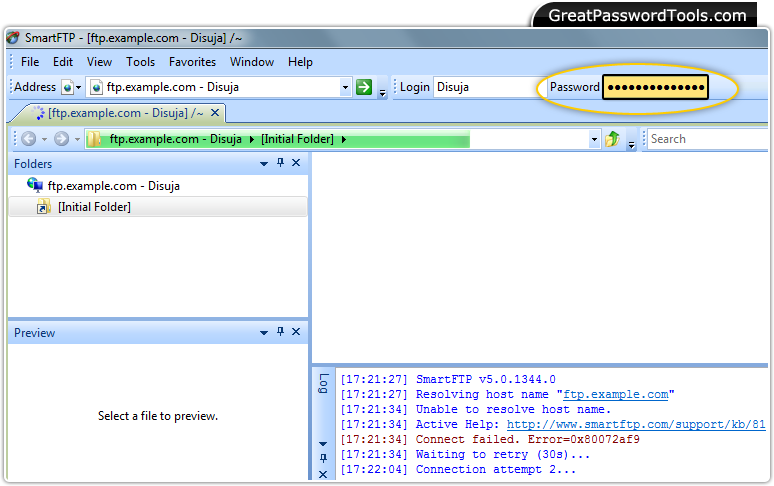Open the Help menu
The height and width of the screenshot is (486, 774).
tap(300, 62)
